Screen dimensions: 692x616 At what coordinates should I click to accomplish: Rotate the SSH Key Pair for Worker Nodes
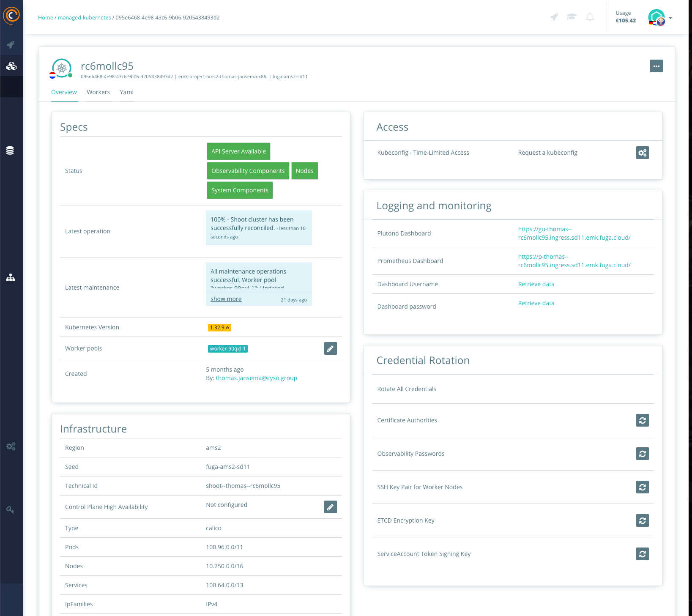pos(642,487)
